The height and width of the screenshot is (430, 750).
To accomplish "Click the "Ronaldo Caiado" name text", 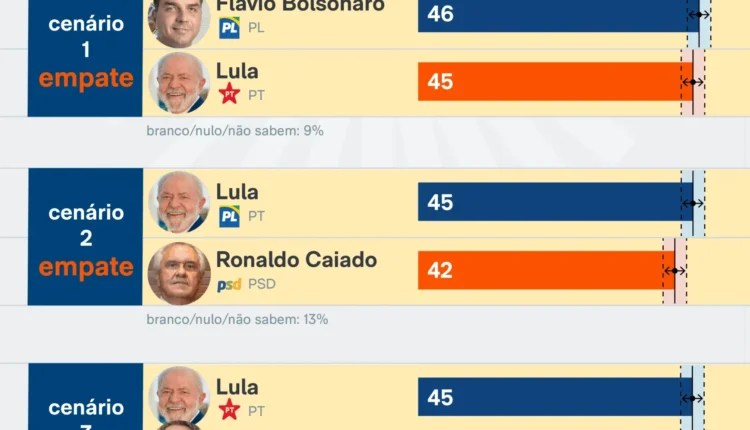I will point(296,260).
